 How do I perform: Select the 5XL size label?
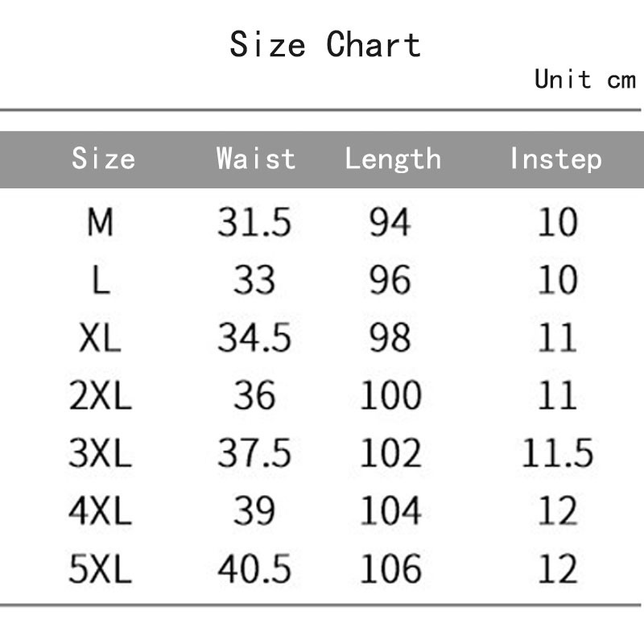(100, 570)
